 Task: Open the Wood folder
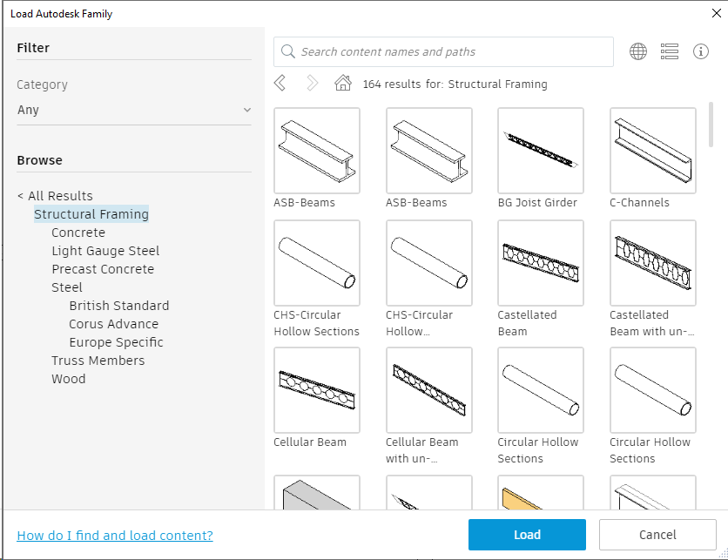coord(68,379)
